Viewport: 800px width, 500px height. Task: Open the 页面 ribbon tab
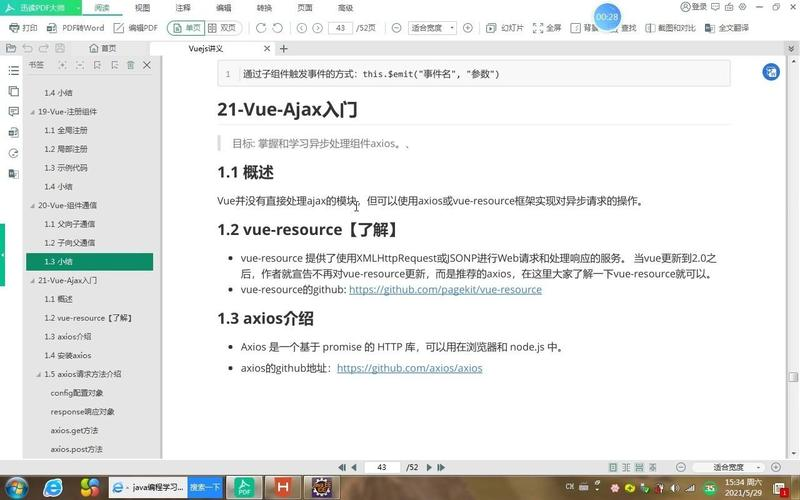(305, 8)
